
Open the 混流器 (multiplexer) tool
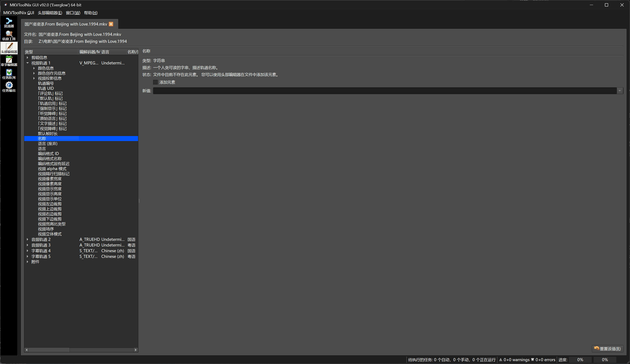(9, 22)
